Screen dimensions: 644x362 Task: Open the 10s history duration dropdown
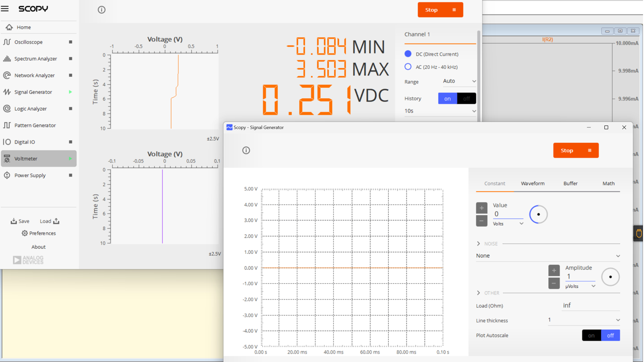tap(440, 111)
